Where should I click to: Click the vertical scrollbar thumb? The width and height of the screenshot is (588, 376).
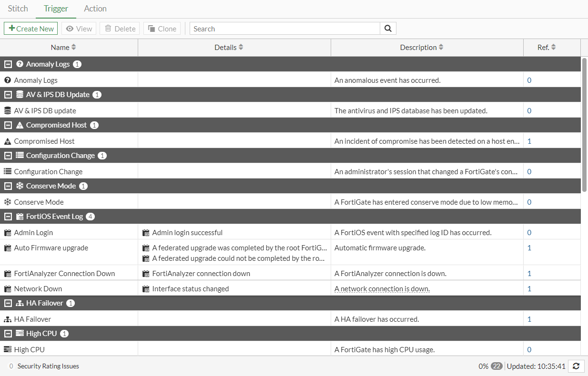pyautogui.click(x=585, y=124)
